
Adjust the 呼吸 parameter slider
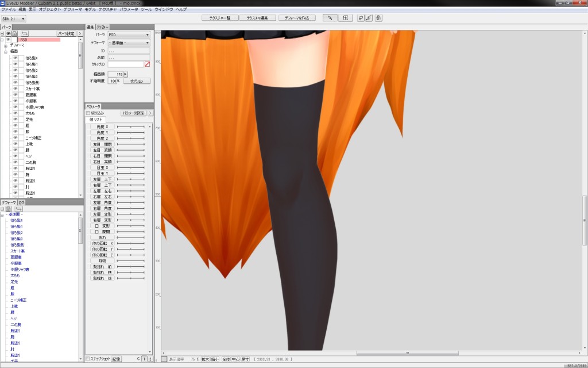pyautogui.click(x=130, y=260)
